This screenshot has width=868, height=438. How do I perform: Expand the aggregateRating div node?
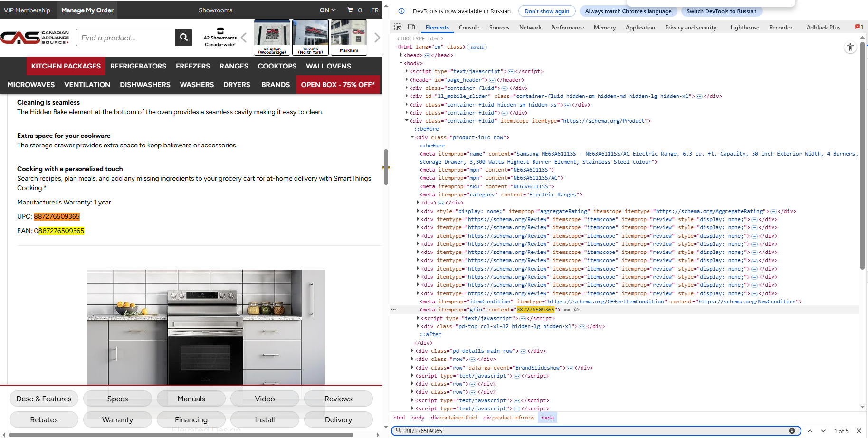point(418,211)
